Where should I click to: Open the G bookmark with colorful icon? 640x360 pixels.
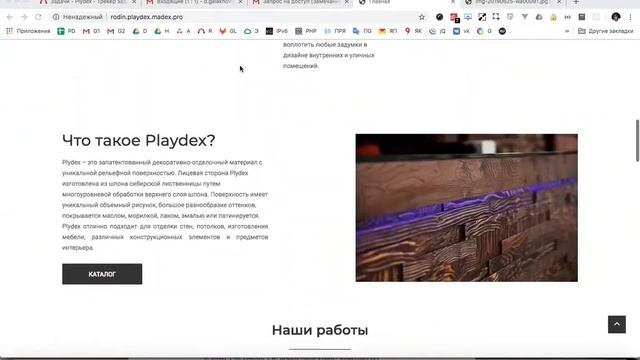pos(484,31)
